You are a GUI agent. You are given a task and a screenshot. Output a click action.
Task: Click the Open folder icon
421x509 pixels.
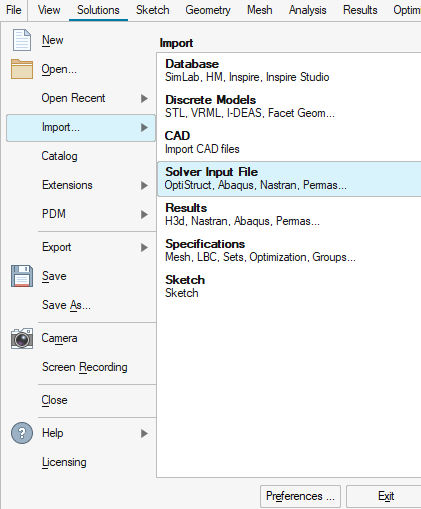point(22,69)
